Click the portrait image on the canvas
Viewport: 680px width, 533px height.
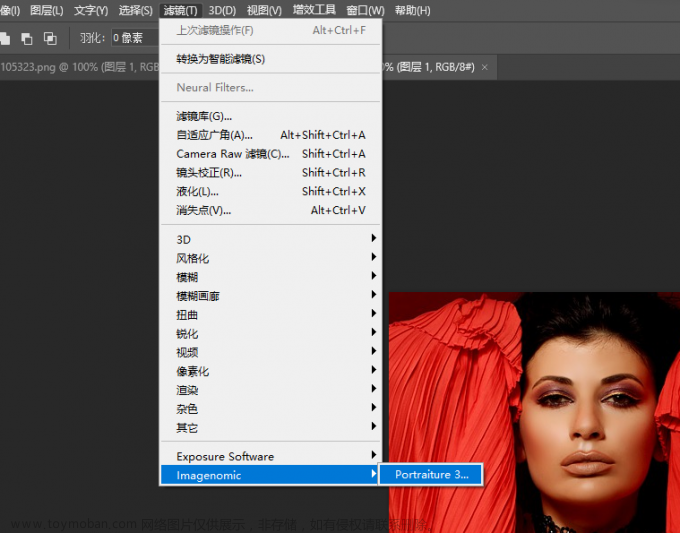click(534, 412)
